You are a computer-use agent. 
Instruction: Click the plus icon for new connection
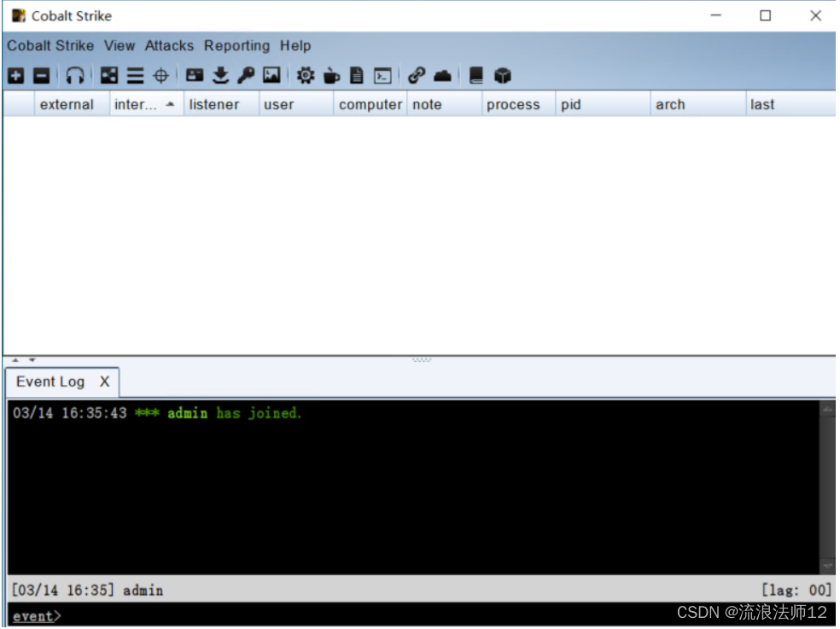pyautogui.click(x=15, y=76)
